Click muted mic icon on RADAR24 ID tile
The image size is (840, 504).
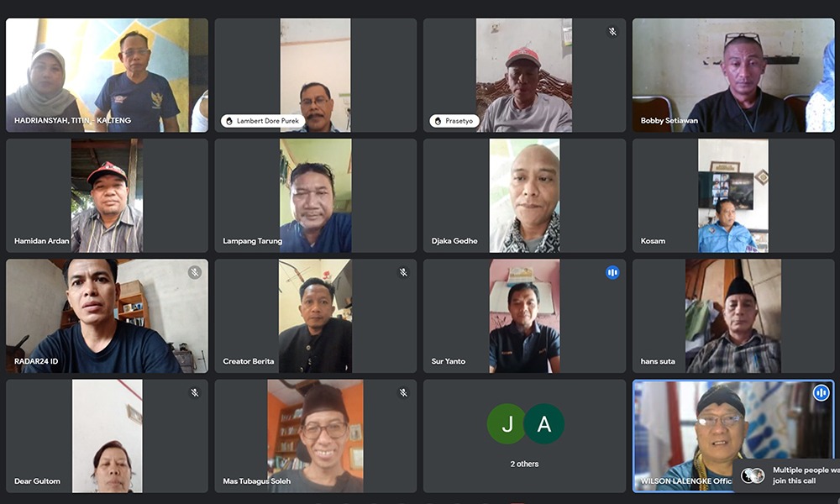[x=195, y=273]
